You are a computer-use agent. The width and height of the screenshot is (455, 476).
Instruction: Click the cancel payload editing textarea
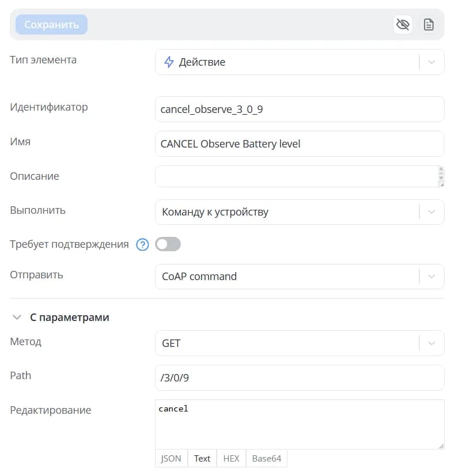(x=299, y=424)
